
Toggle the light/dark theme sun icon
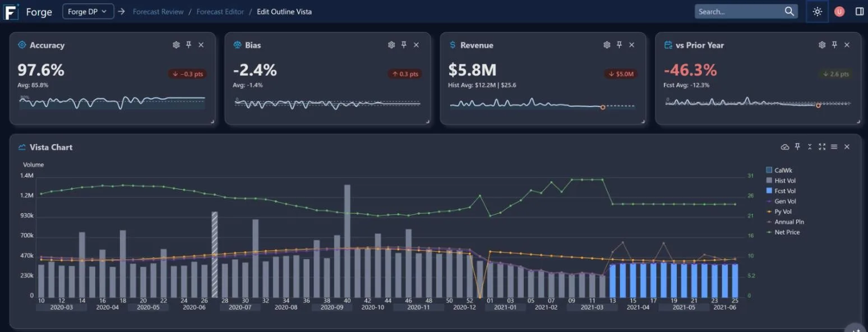coord(817,11)
